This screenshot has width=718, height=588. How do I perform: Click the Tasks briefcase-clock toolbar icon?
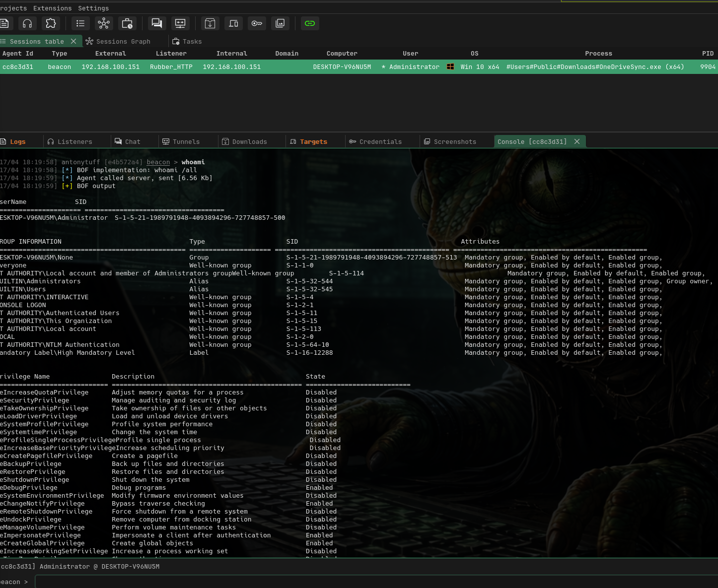pos(127,23)
